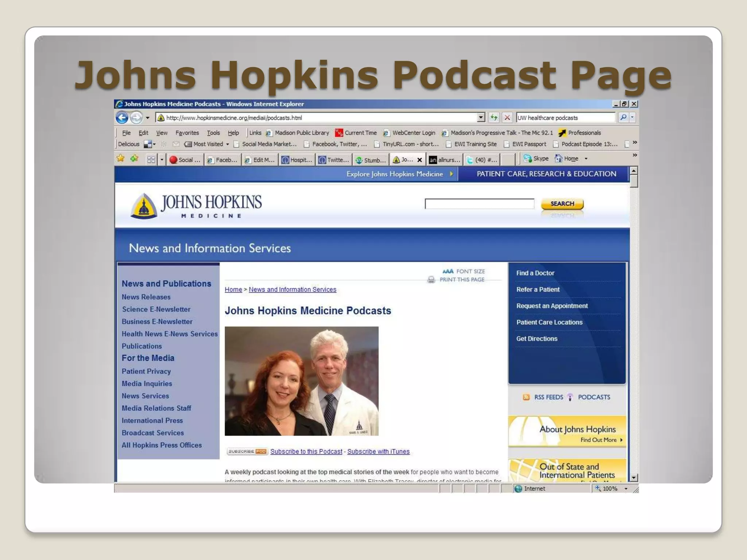
Task: Open Science E-Newsletter sidebar link
Action: tap(156, 309)
